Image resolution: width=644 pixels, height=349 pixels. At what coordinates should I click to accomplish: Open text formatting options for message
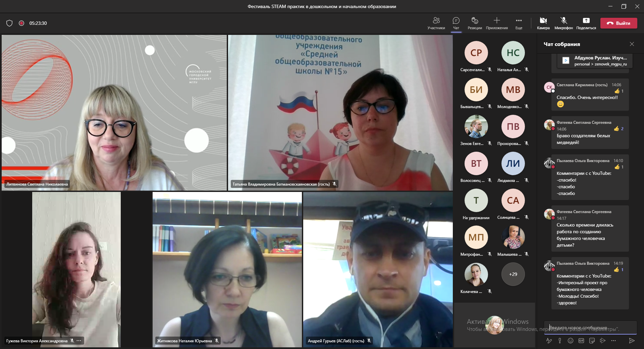click(549, 341)
